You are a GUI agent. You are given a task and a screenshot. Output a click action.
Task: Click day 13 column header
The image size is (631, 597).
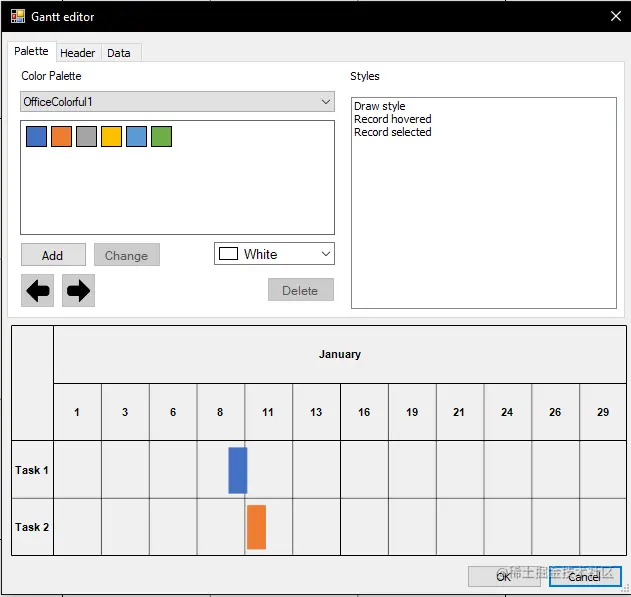coord(316,412)
